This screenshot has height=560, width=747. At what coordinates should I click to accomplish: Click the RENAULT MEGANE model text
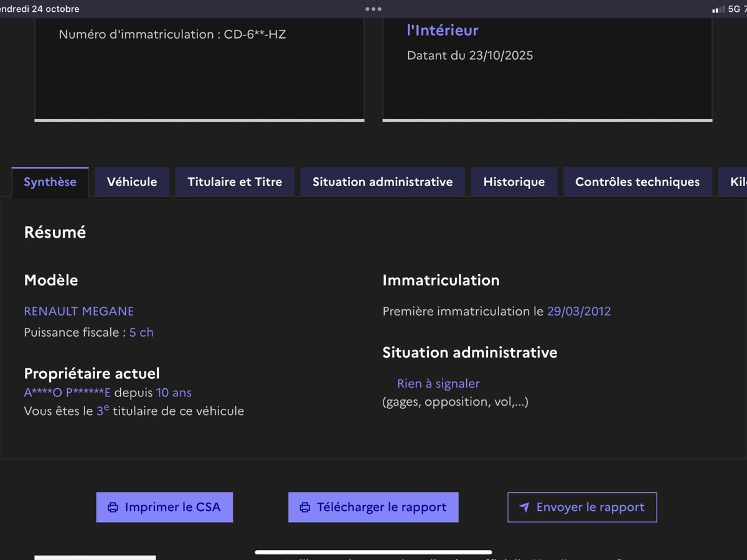(79, 311)
